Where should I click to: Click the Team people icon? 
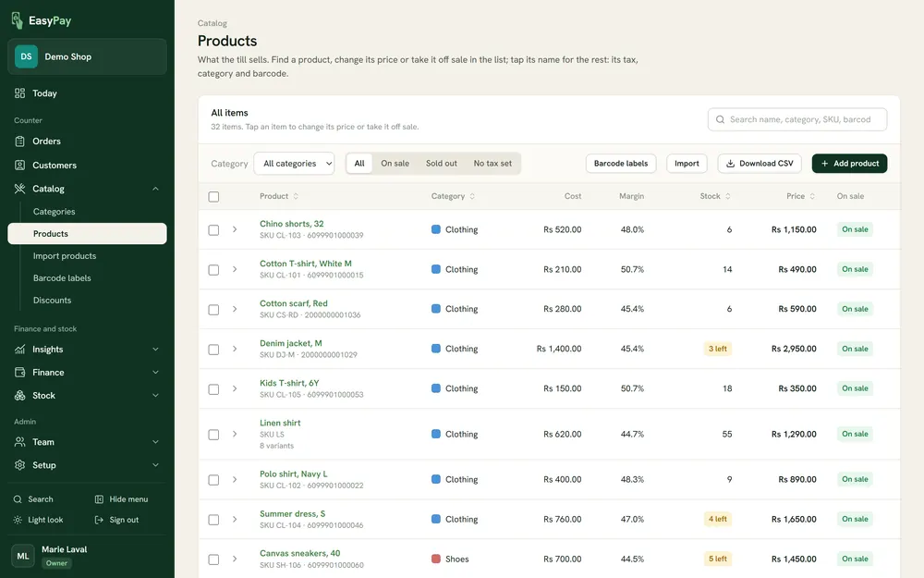20,442
